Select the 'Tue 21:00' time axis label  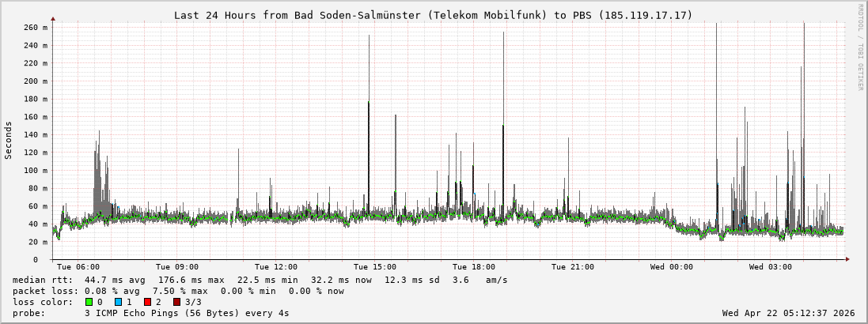point(573,267)
